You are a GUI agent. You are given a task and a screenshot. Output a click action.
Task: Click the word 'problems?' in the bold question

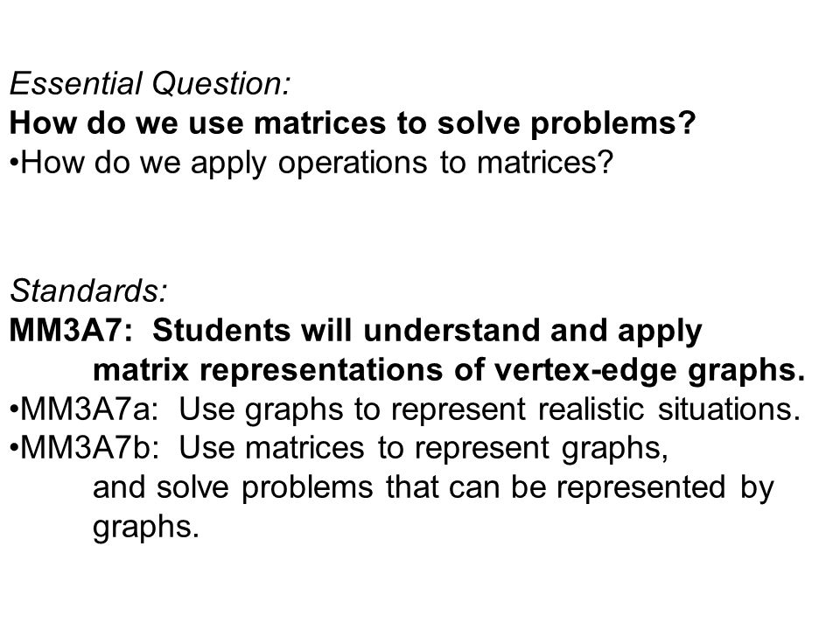pos(612,124)
